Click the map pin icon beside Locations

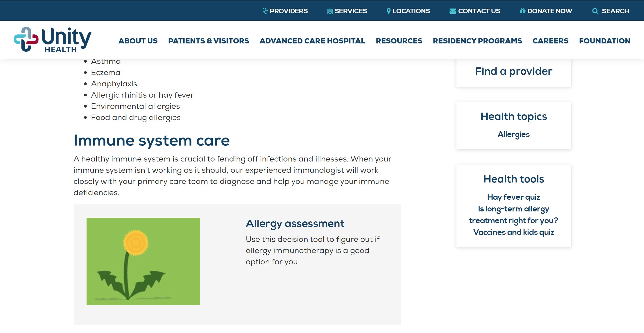click(x=388, y=11)
